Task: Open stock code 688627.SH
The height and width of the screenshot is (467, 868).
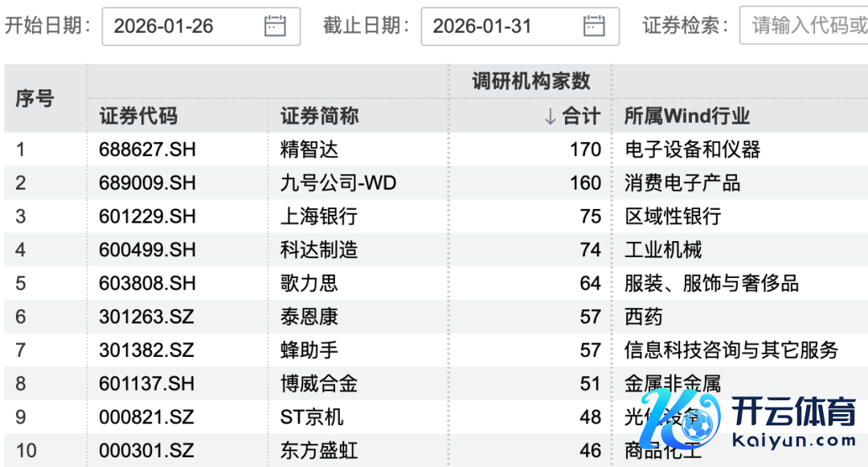Action: click(147, 150)
